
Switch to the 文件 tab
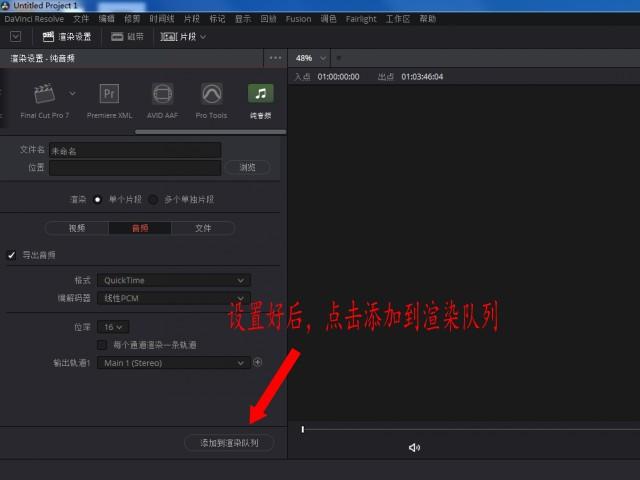(x=203, y=228)
